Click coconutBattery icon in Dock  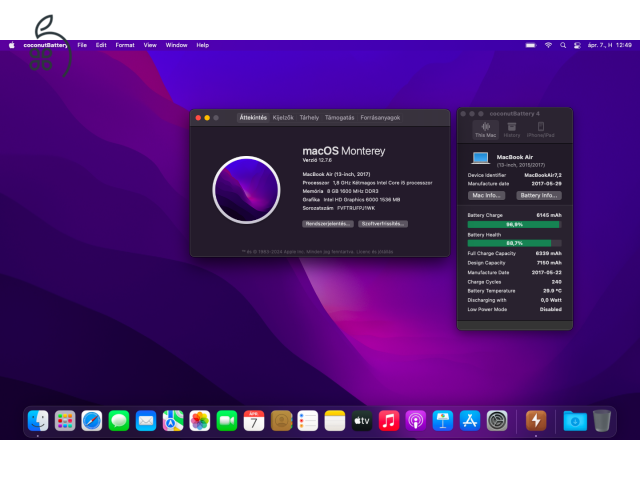click(536, 421)
